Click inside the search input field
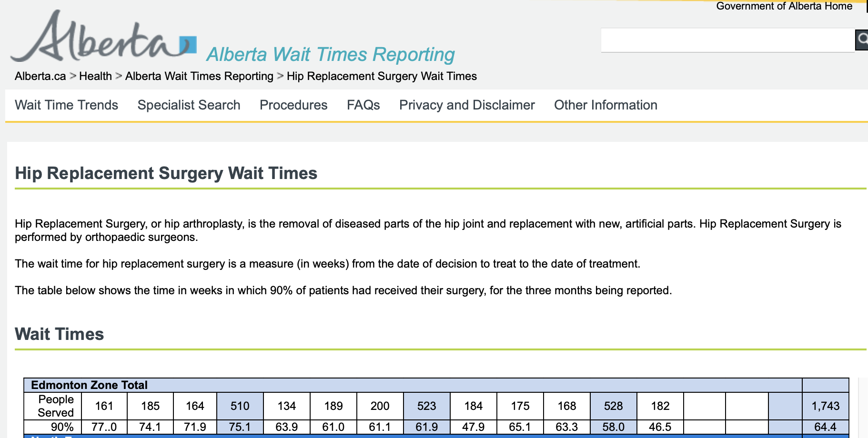Image resolution: width=868 pixels, height=438 pixels. (728, 40)
